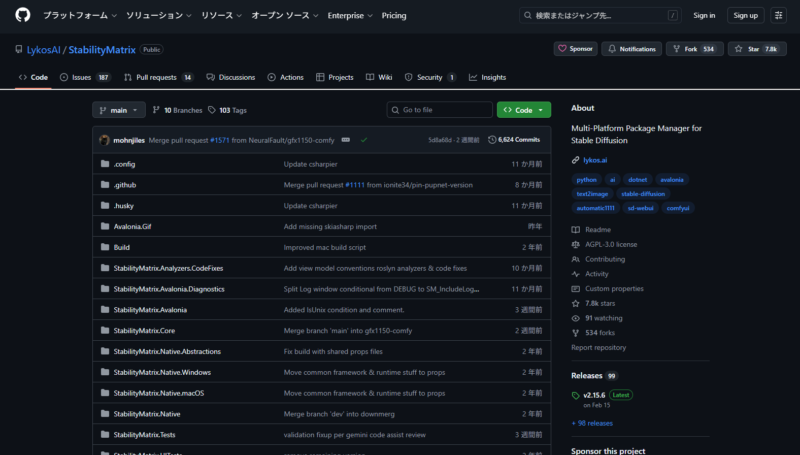Switch to the Pull requests tab
Screen dimensions: 800x455
pyautogui.click(x=158, y=77)
